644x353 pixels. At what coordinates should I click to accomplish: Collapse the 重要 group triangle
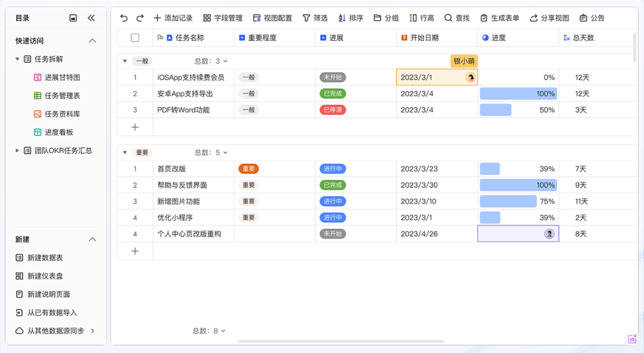[125, 152]
